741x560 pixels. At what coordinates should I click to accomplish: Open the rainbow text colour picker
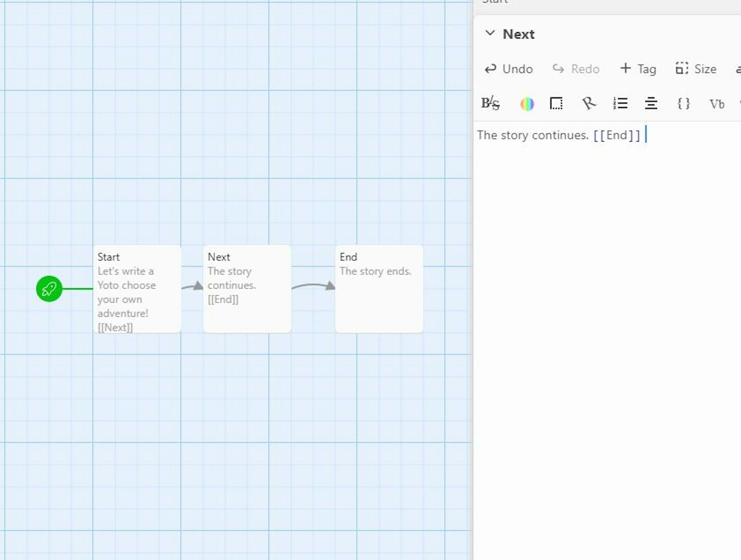[x=527, y=104]
